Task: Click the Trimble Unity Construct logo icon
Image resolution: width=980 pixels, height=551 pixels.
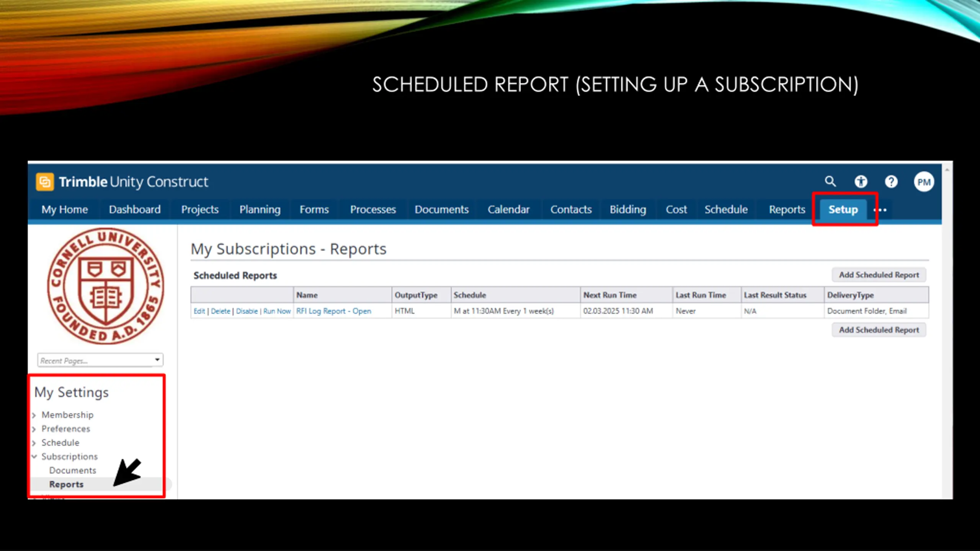Action: click(45, 182)
